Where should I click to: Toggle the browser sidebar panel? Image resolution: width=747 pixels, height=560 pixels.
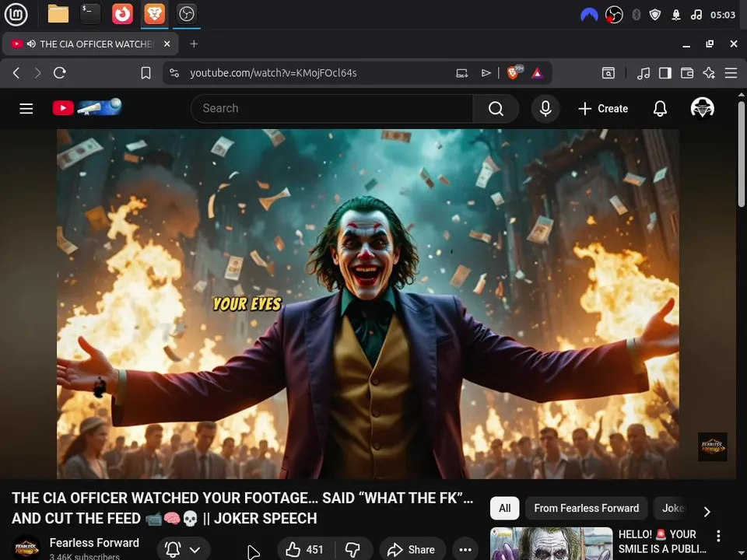tap(665, 73)
